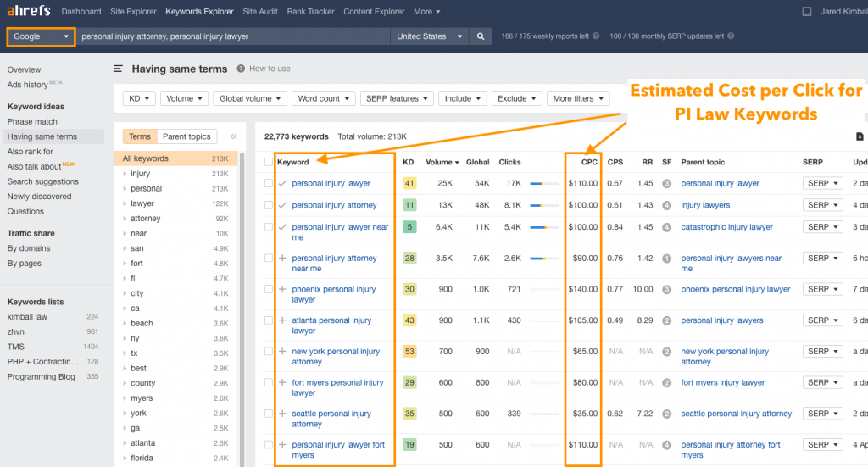Add new york personal injury attorney plus icon
This screenshot has height=467, width=868.
point(282,351)
